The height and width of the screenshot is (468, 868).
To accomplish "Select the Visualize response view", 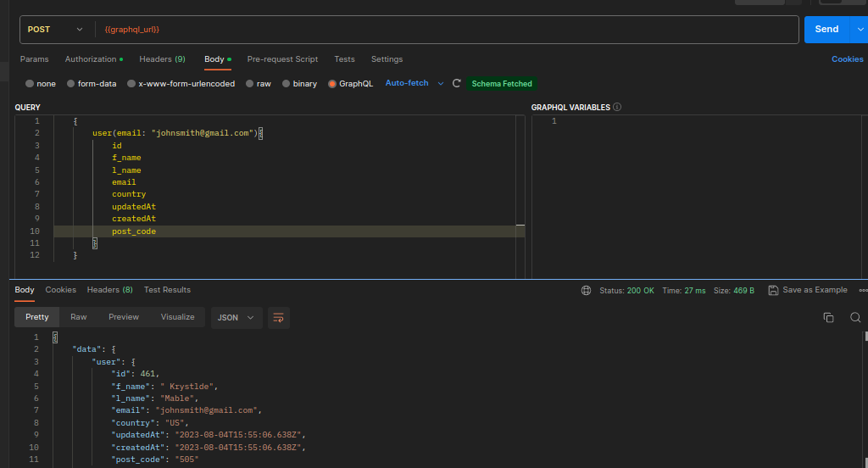I will click(178, 317).
